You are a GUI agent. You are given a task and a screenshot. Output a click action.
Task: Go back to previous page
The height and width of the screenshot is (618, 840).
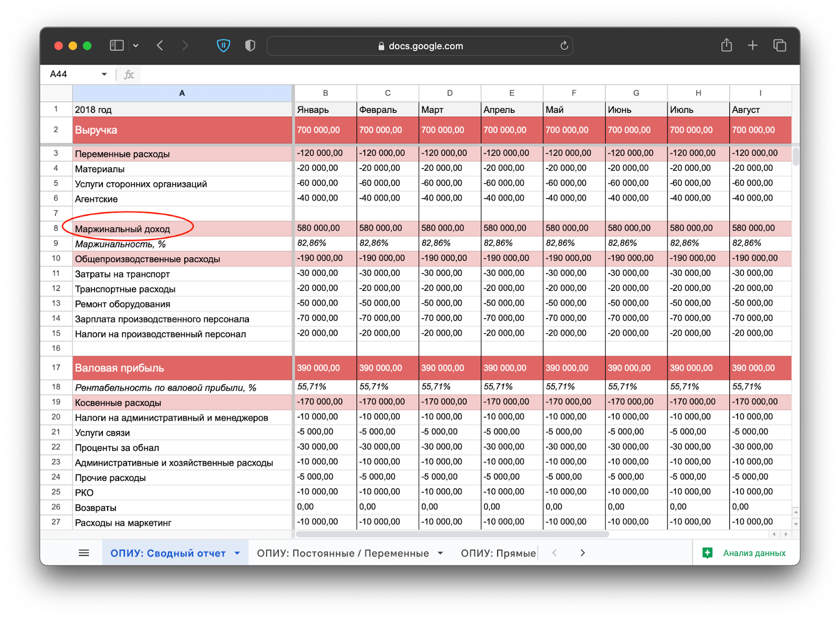coord(160,46)
